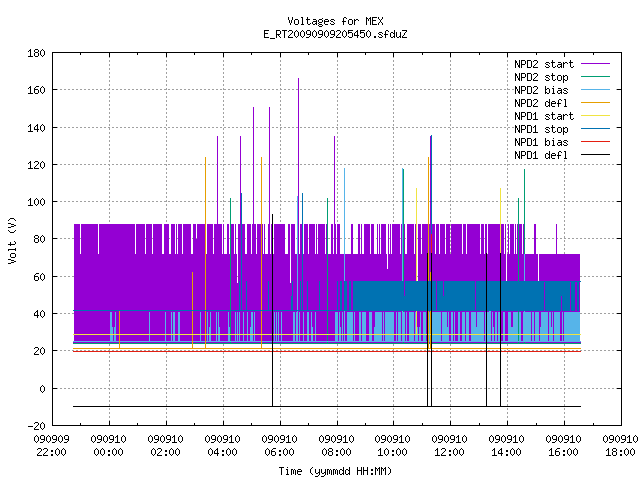The width and height of the screenshot is (640, 480).
Task: Click the orange NPD2 defl legend line
Action: (595, 103)
